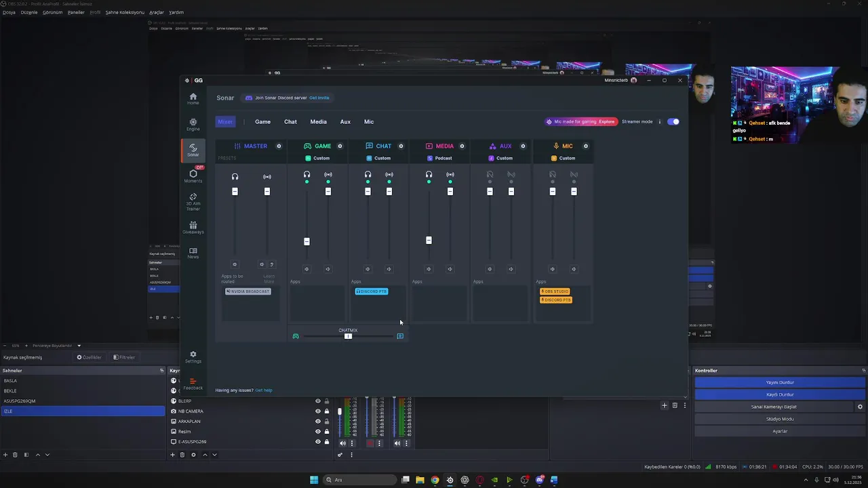Click the Streamer mode info icon
The width and height of the screenshot is (868, 488).
pyautogui.click(x=659, y=122)
